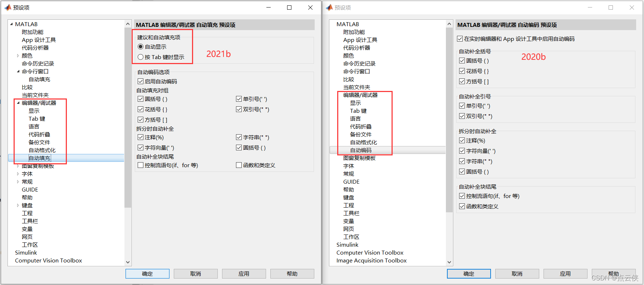644x285 pixels.
Task: Select 备份文件 in right tree
Action: [361, 135]
